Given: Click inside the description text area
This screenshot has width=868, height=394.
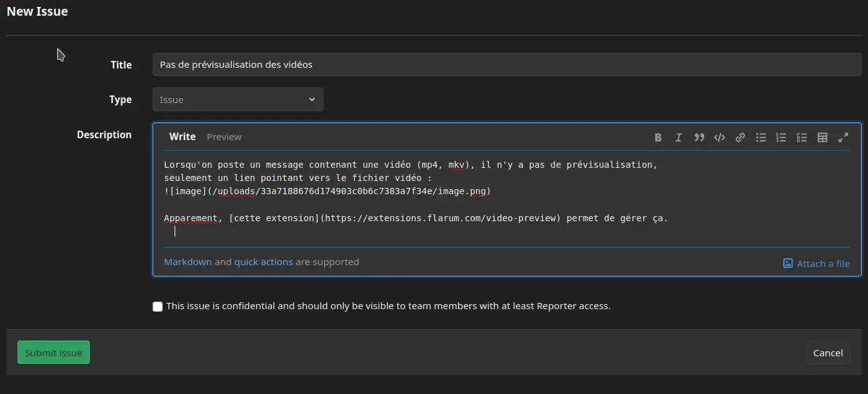Looking at the screenshot, I should tap(506, 199).
